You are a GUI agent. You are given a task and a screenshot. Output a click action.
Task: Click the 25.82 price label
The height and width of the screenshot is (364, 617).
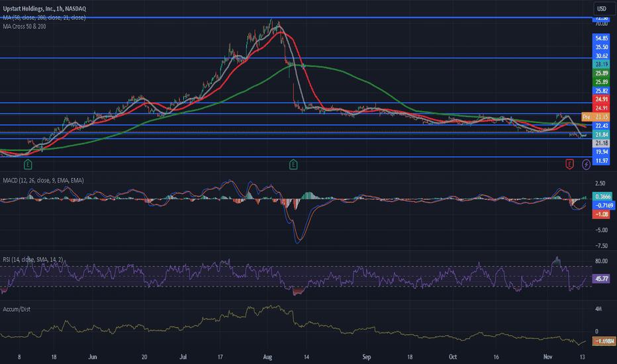pos(601,91)
